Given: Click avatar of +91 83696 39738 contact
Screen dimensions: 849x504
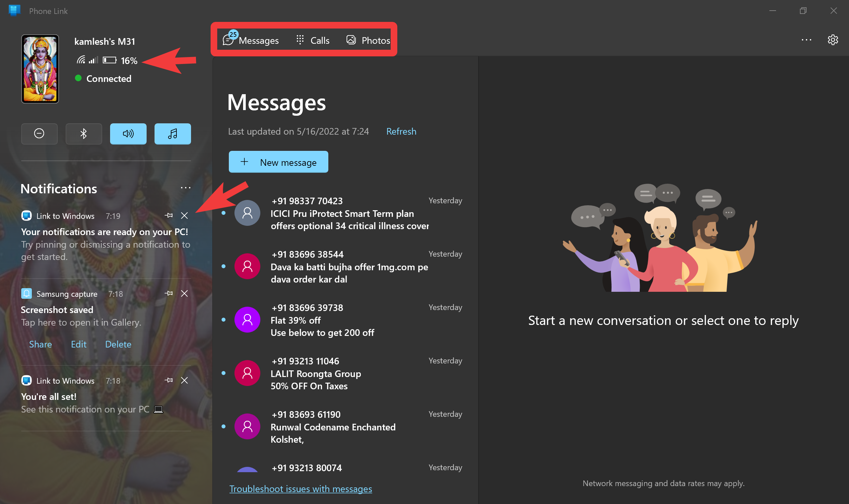Looking at the screenshot, I should pyautogui.click(x=247, y=320).
